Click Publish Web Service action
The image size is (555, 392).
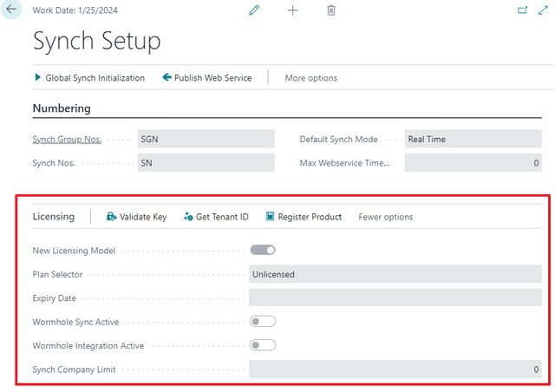pyautogui.click(x=207, y=77)
